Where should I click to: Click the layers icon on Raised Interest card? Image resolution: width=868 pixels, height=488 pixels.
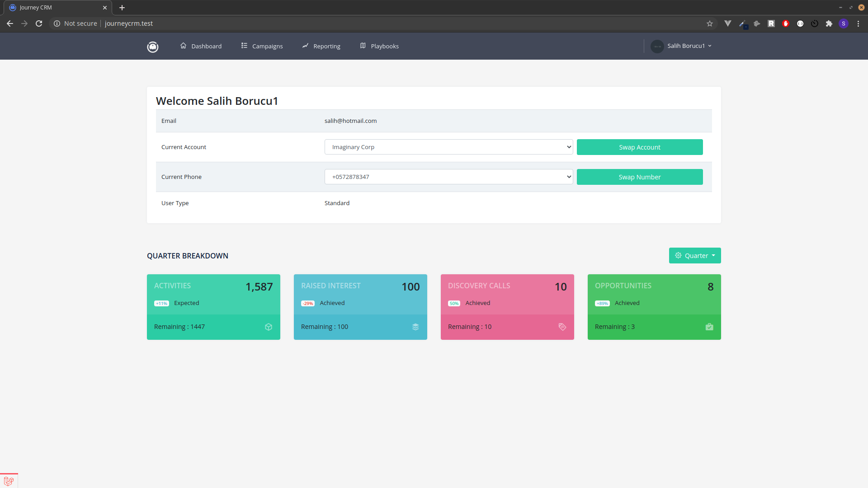pos(415,327)
